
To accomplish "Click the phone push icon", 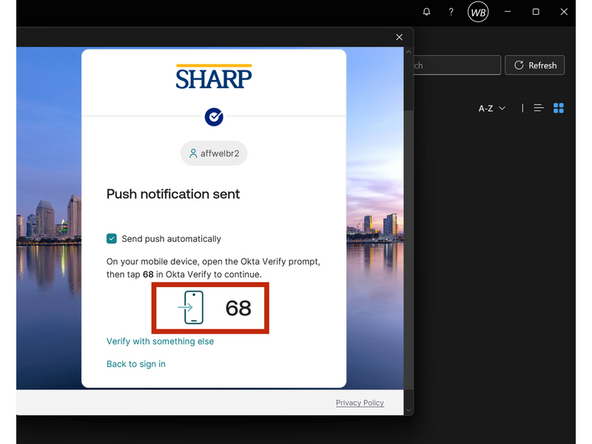I will [191, 308].
